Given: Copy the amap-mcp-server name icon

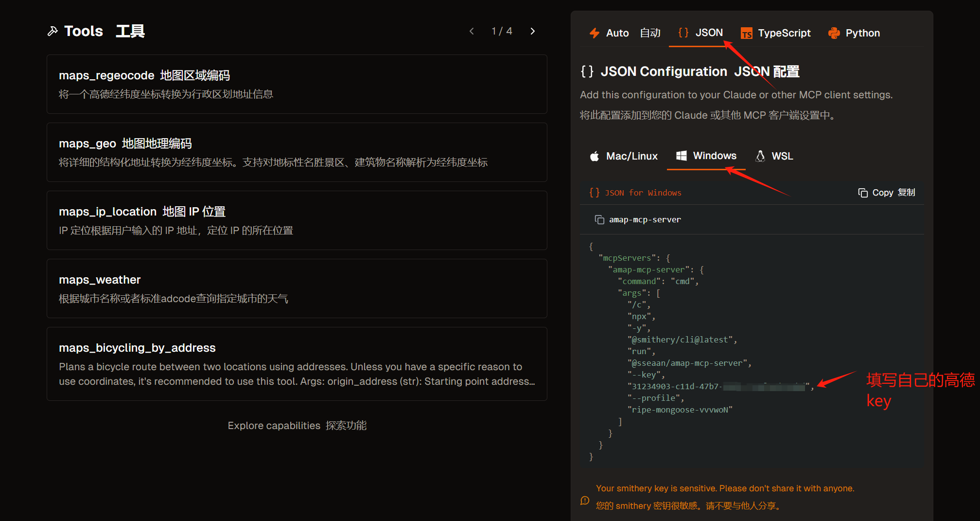Looking at the screenshot, I should (599, 219).
